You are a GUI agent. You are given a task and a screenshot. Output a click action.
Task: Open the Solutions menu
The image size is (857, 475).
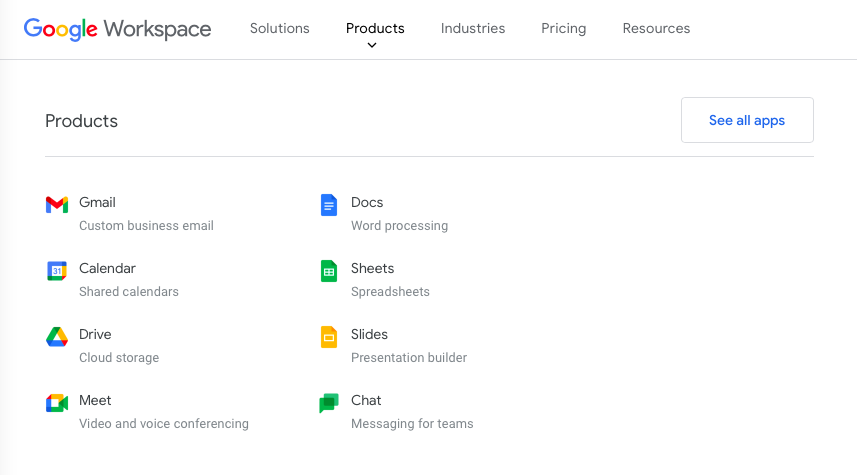(x=279, y=28)
